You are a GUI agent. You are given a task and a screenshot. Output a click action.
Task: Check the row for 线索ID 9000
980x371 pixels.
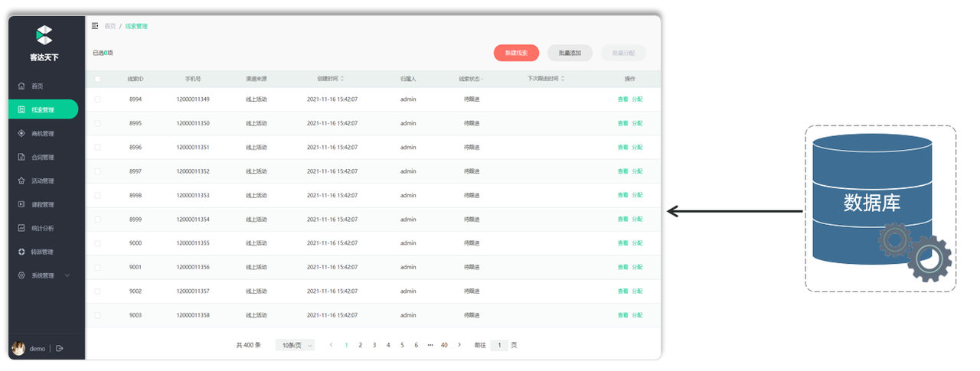point(97,243)
